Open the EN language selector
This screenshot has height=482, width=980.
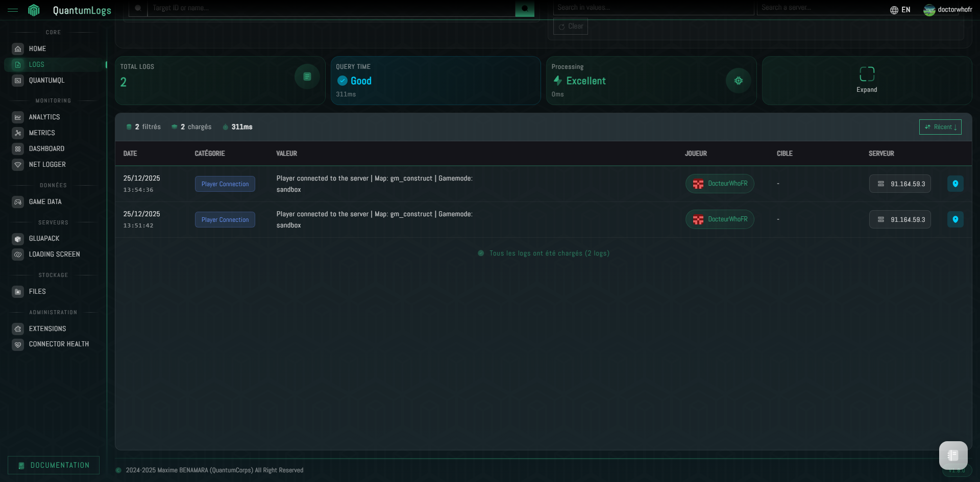click(x=900, y=10)
